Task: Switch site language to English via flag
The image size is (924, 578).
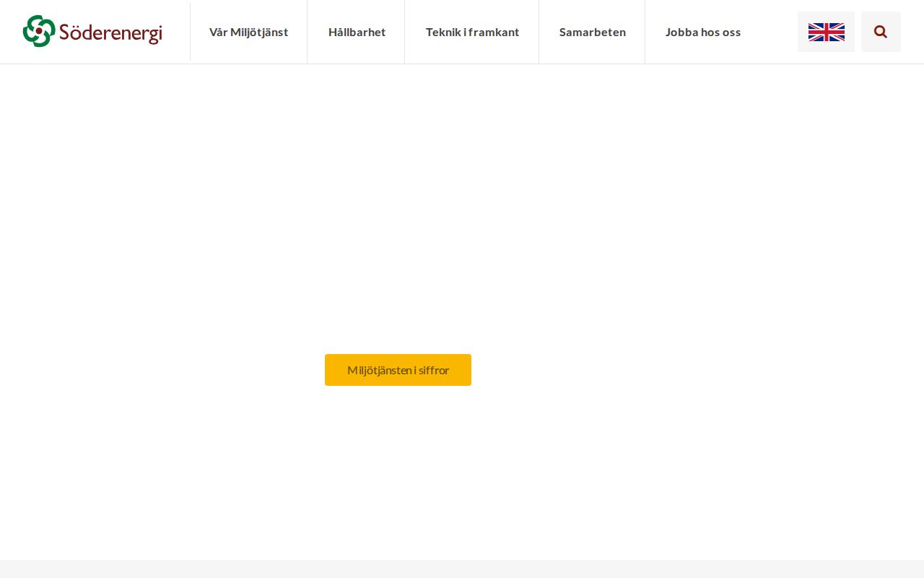Action: (826, 32)
